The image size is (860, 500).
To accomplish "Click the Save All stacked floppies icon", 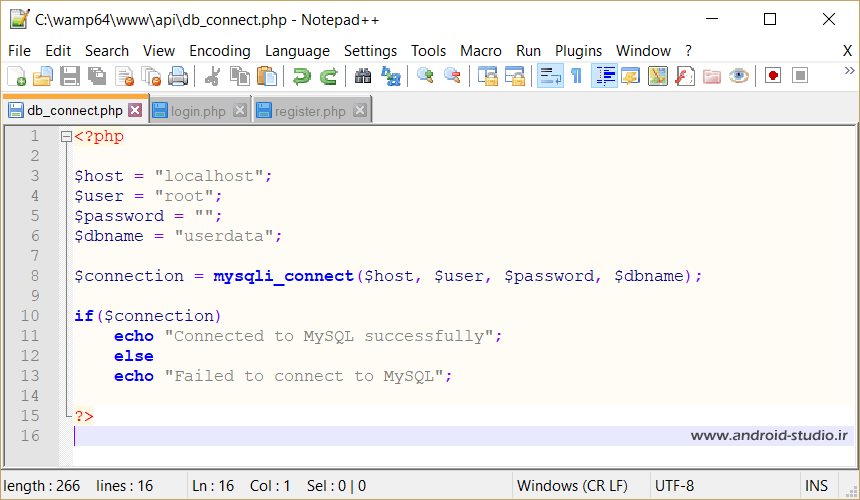I will (97, 76).
